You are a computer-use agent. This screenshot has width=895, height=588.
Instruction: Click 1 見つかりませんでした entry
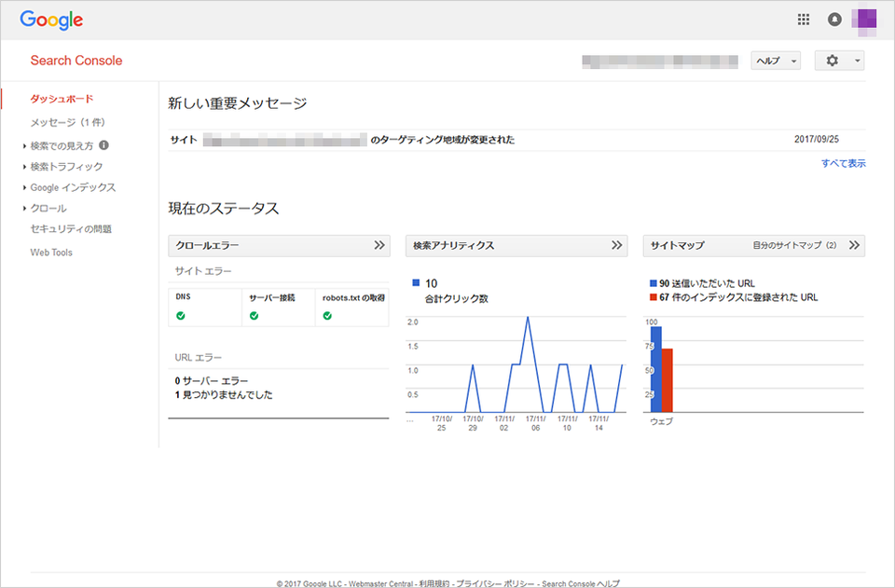pos(224,395)
